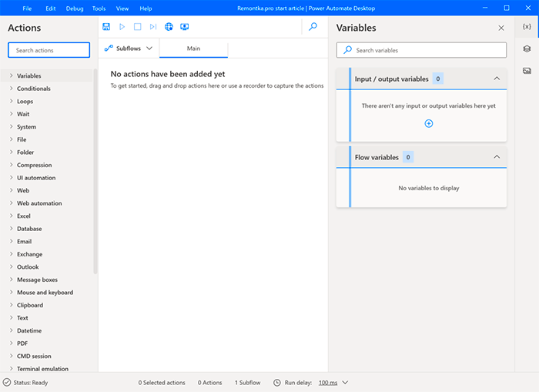Viewport: 539px width, 392px height.
Task: Expand the Message boxes group
Action: point(12,280)
